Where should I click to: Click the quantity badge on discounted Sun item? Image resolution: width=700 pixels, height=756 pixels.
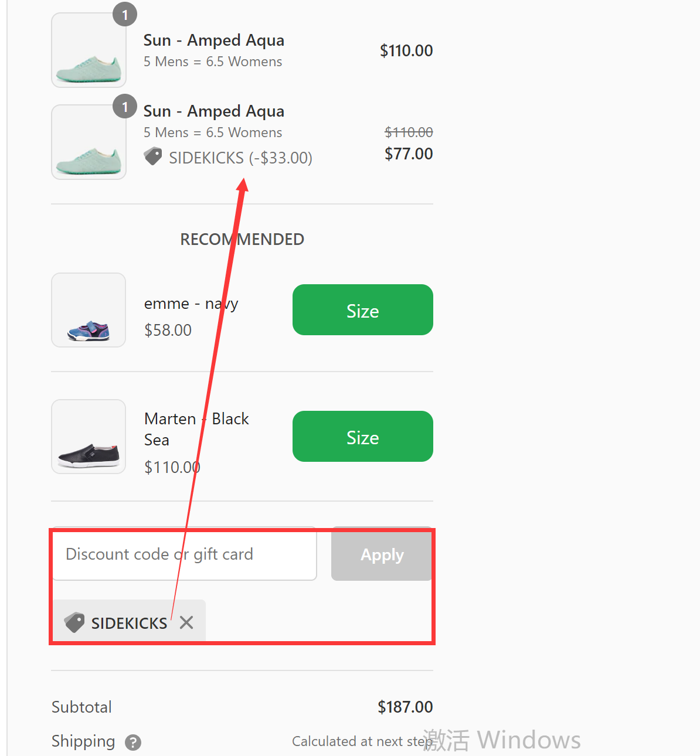click(x=125, y=106)
